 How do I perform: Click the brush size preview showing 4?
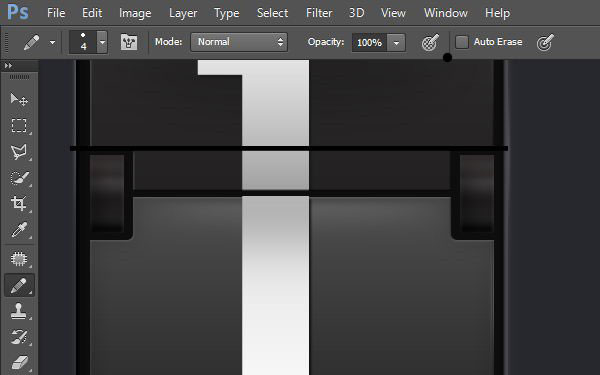[x=83, y=42]
